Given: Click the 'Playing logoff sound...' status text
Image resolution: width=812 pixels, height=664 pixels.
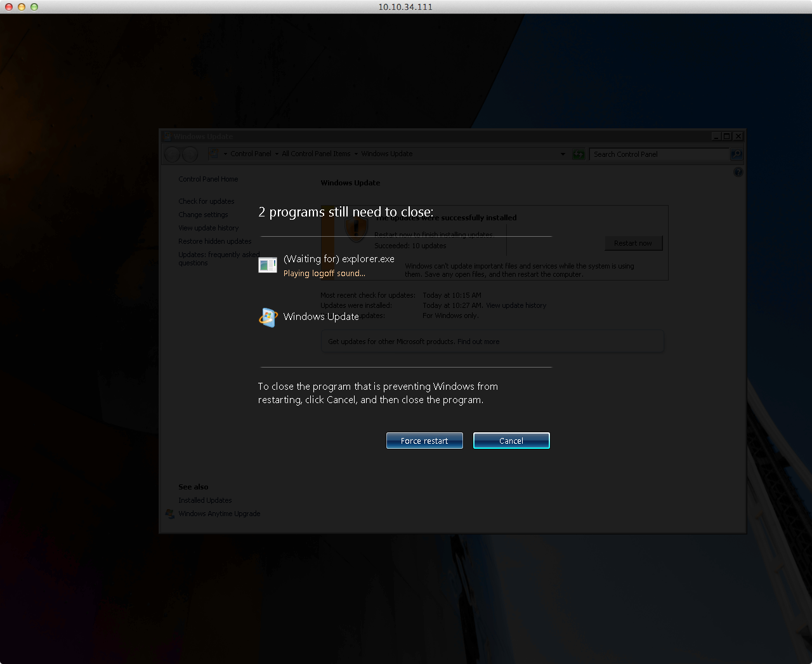Looking at the screenshot, I should pos(324,274).
